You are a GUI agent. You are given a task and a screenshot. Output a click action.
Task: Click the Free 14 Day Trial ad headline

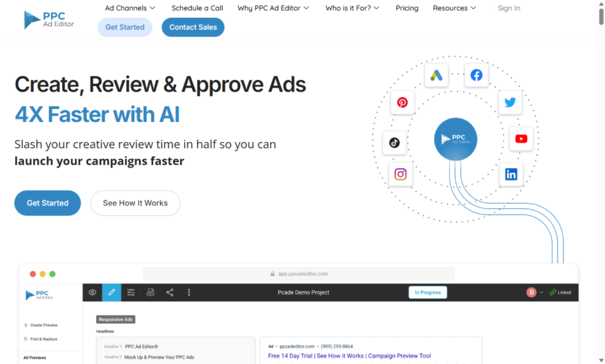click(349, 356)
